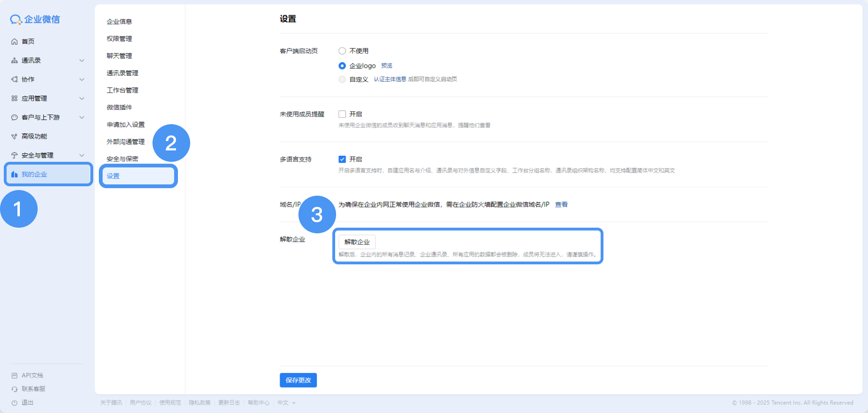Screen dimensions: 868x413
Task: Open 中文 language dropdown in footer
Action: pyautogui.click(x=286, y=403)
